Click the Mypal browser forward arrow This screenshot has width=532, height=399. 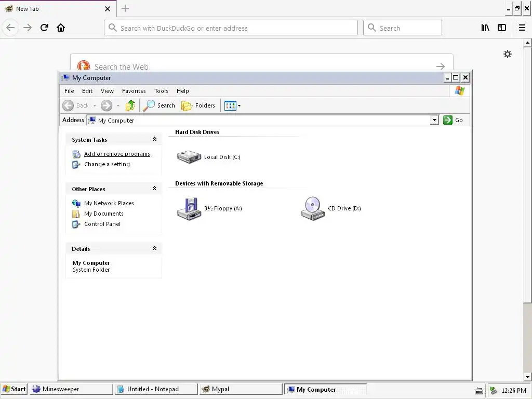point(28,28)
